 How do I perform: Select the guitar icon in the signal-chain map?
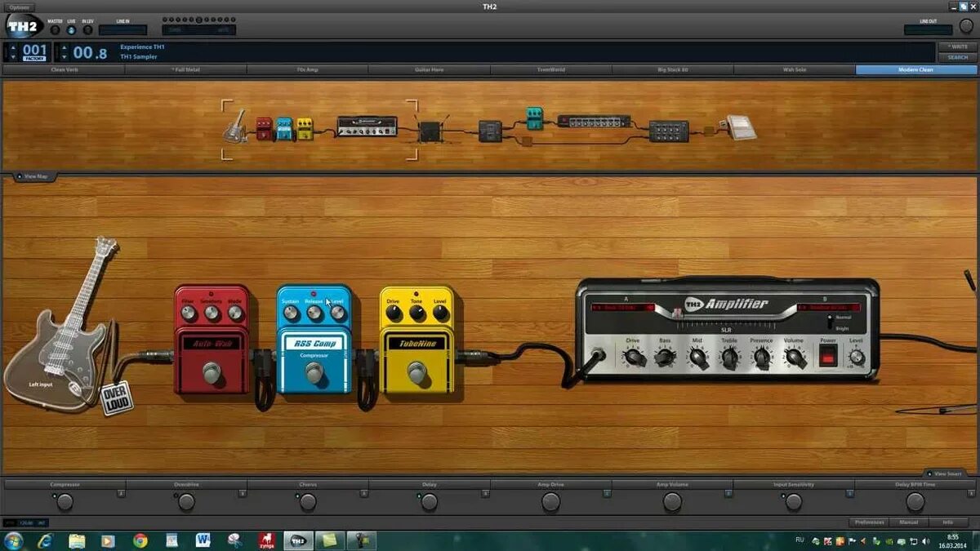click(x=236, y=127)
